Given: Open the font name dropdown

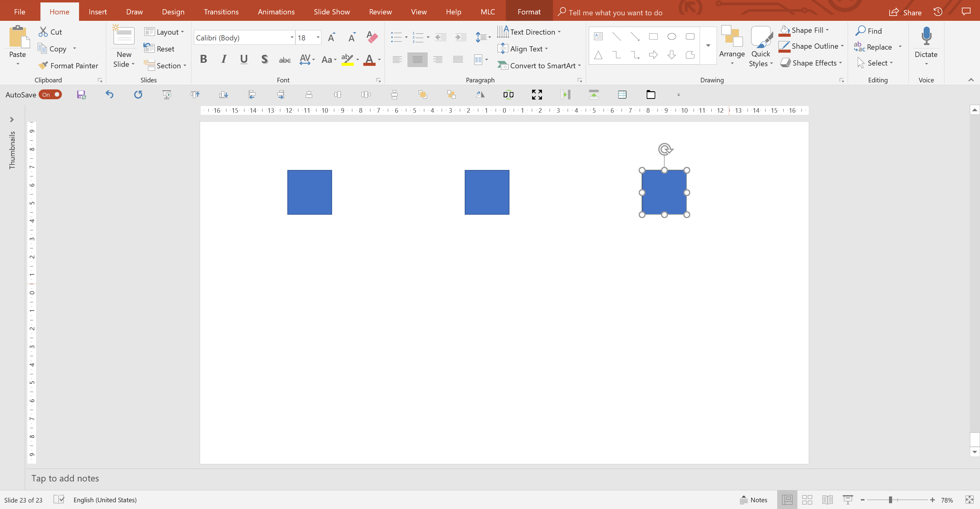Looking at the screenshot, I should 292,38.
